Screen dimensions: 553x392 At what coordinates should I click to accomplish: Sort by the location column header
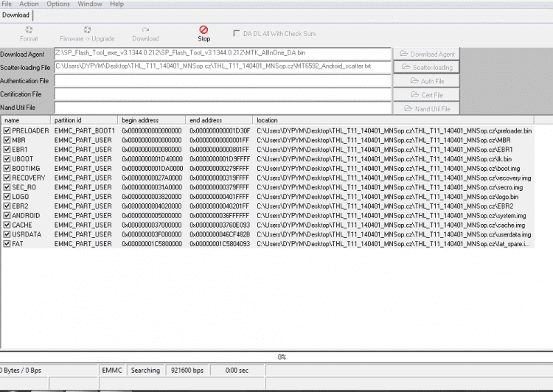click(393, 120)
